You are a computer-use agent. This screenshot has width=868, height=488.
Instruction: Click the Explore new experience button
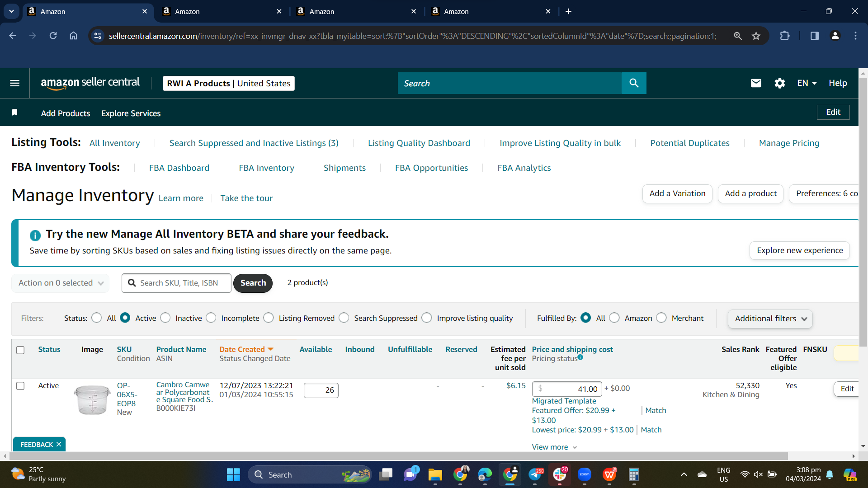pyautogui.click(x=800, y=250)
